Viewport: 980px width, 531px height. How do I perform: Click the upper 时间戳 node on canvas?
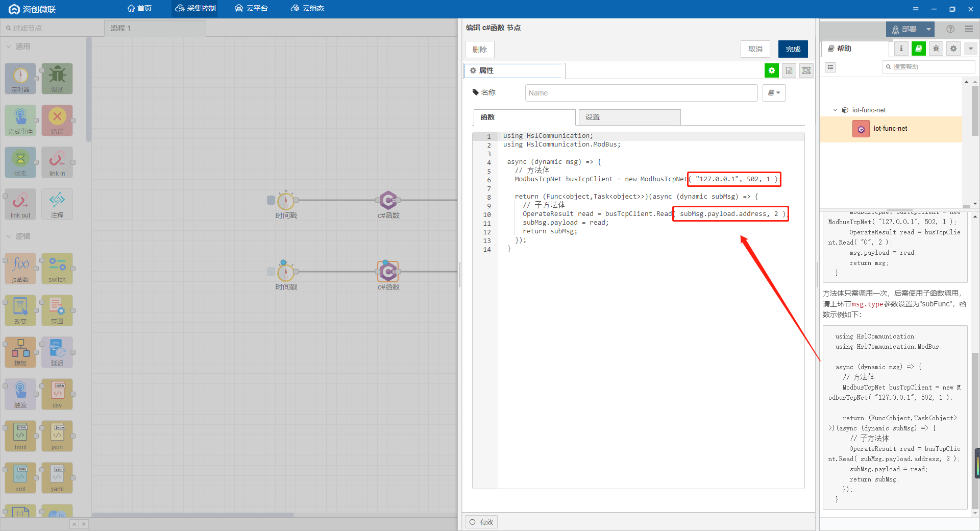pyautogui.click(x=286, y=201)
